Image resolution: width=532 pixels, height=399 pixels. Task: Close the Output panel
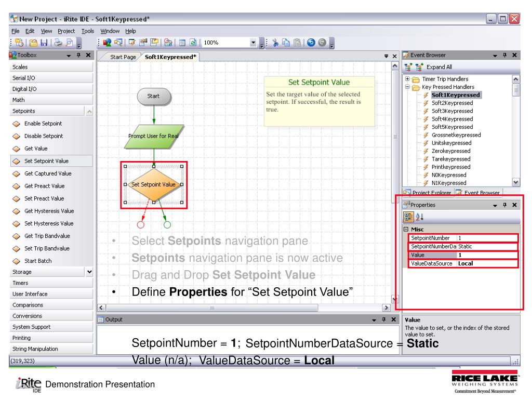(x=394, y=320)
